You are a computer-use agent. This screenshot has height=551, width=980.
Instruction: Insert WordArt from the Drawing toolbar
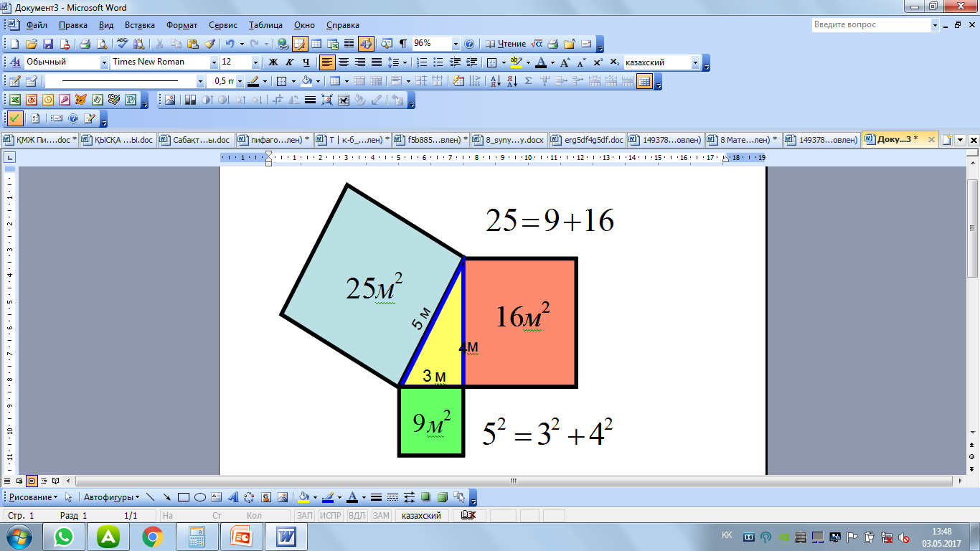coord(233,496)
